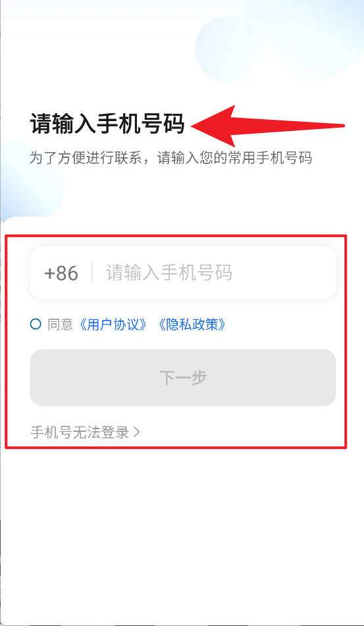Click the closing 》 bracket of 隐私政策
Image resolution: width=364 pixels, height=626 pixels.
[x=222, y=324]
